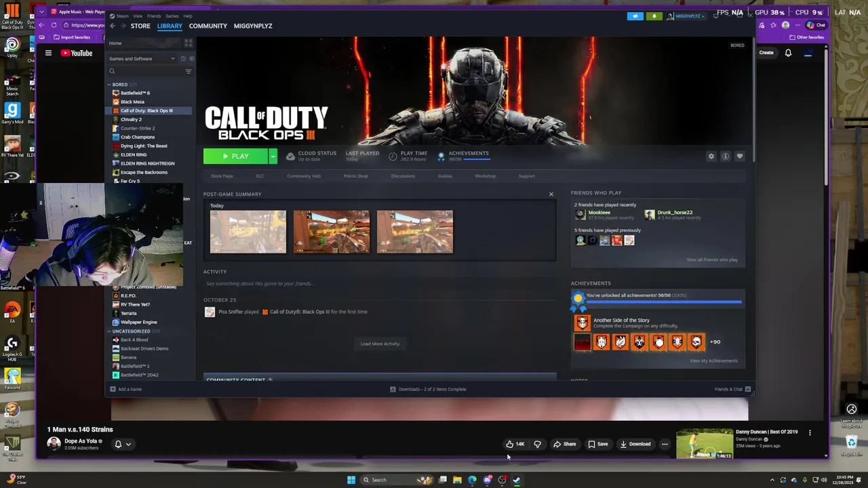The image size is (868, 488).
Task: Open the Steam menu in the menu bar
Action: click(x=122, y=16)
